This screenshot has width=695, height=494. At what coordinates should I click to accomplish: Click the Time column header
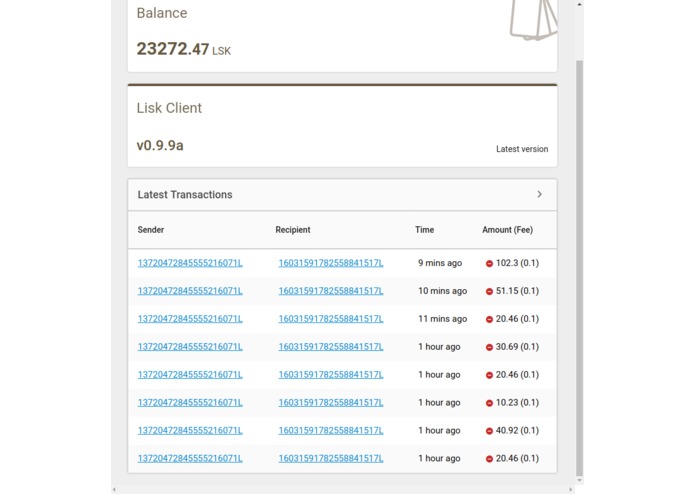click(425, 229)
